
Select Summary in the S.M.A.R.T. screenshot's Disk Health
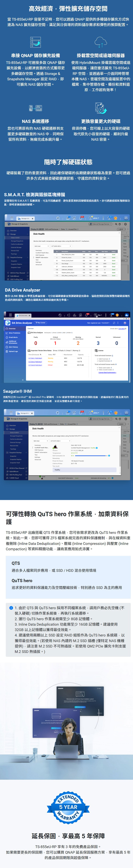[x=39, y=250]
